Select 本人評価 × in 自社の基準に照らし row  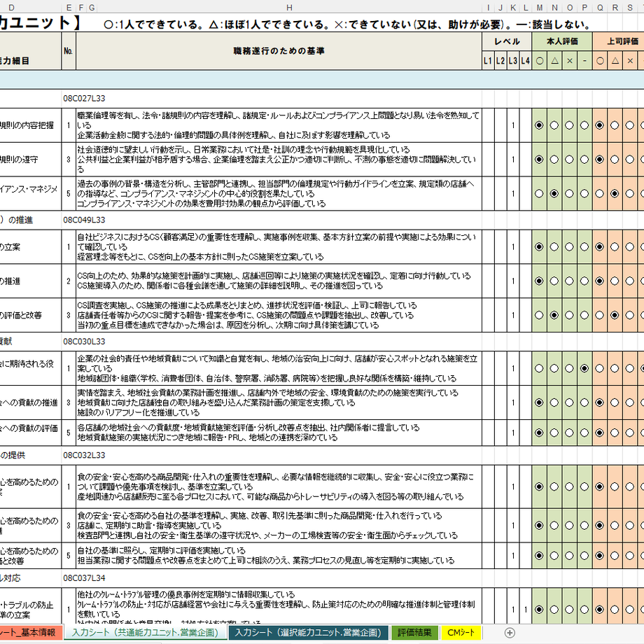[569, 556]
